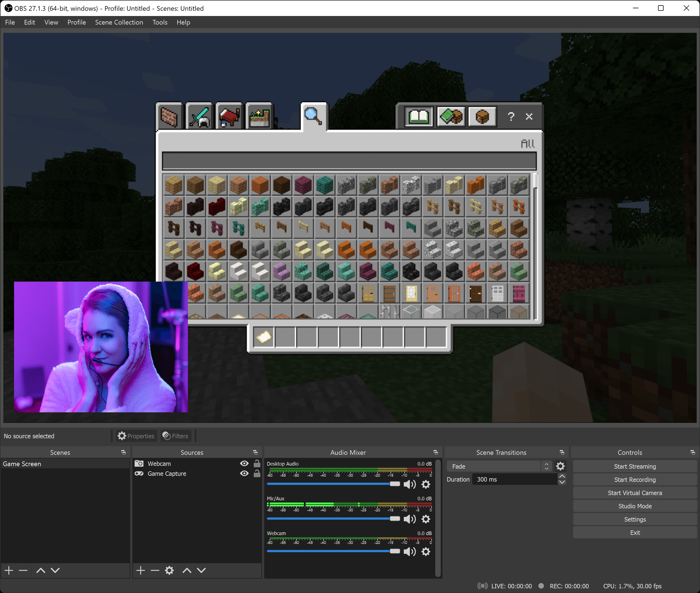Image resolution: width=700 pixels, height=593 pixels.
Task: Hide the Webcam source
Action: (244, 463)
